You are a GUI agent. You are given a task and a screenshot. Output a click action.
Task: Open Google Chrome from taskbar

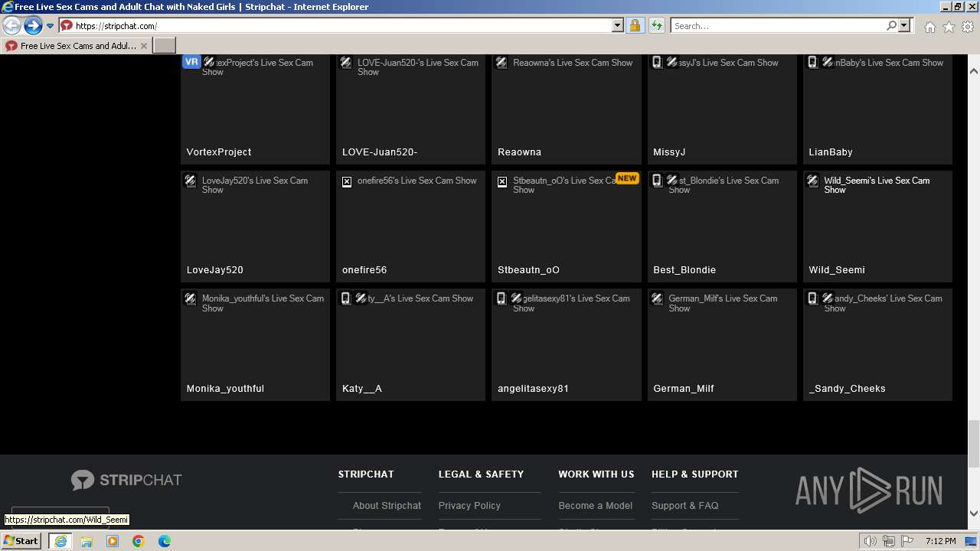139,541
